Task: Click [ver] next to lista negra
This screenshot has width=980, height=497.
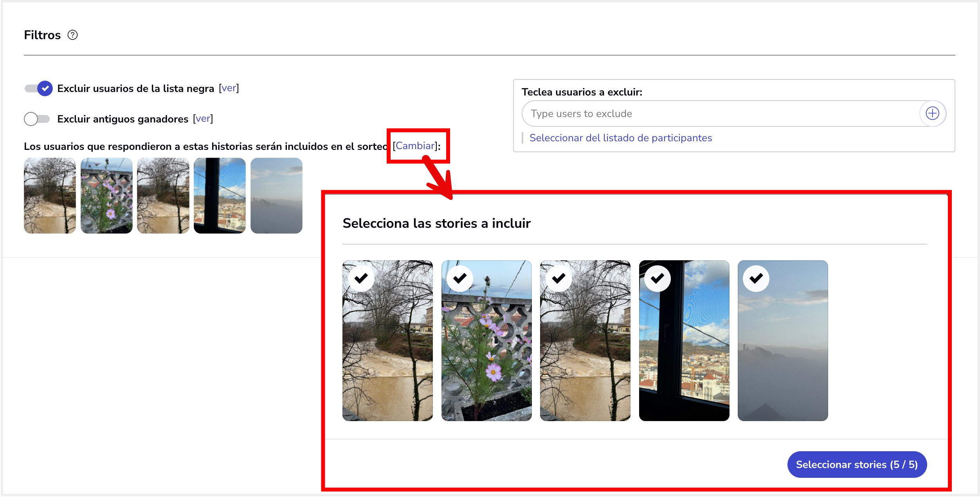Action: click(x=228, y=89)
